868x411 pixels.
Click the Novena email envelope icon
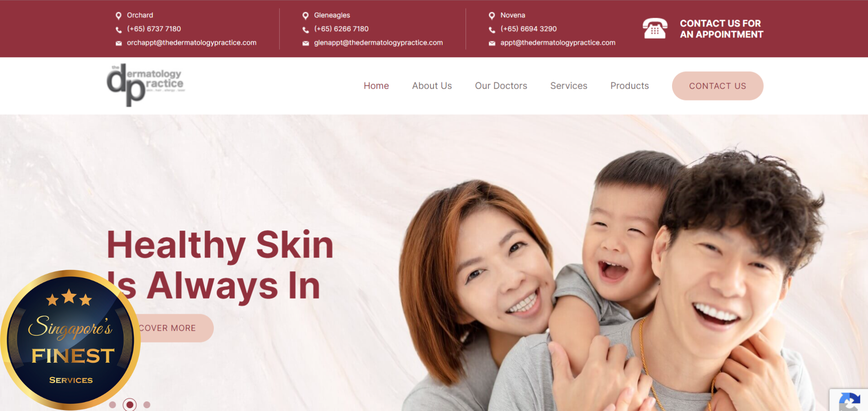[492, 43]
